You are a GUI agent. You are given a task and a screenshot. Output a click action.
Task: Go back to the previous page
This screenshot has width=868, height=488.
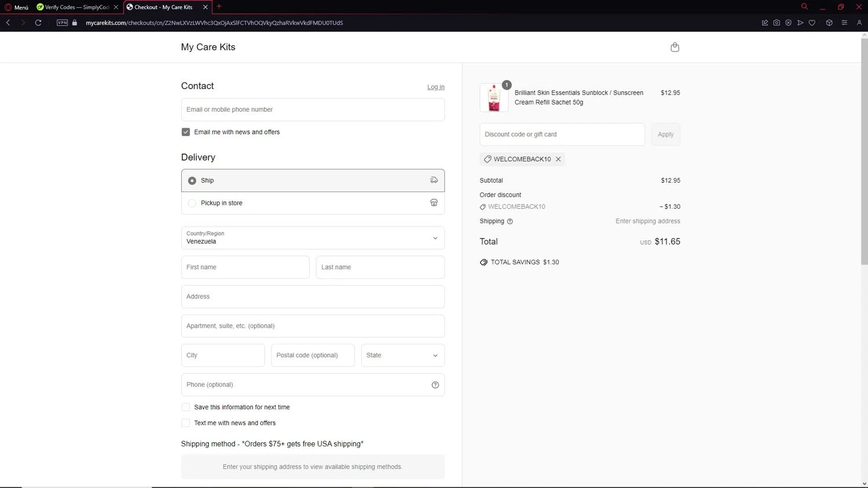[8, 23]
